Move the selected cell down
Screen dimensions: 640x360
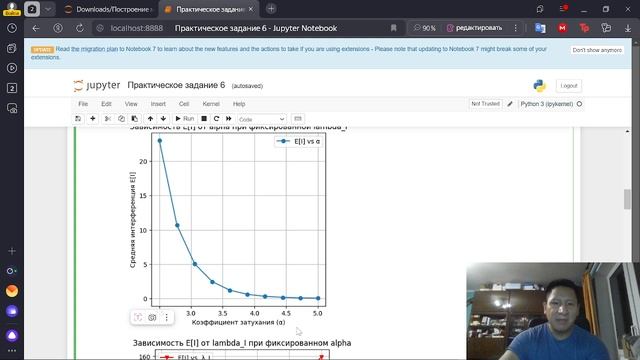tap(163, 119)
